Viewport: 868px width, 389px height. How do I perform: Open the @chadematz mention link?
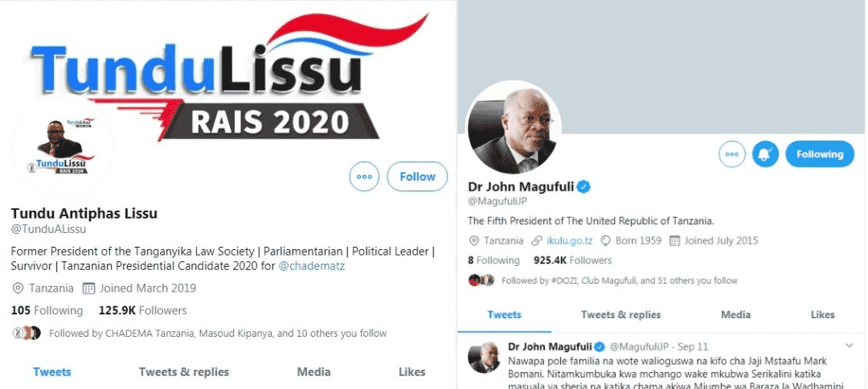click(311, 265)
